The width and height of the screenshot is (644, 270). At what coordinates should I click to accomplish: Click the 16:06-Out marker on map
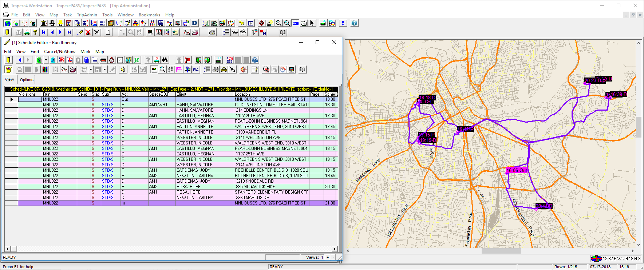[517, 170]
